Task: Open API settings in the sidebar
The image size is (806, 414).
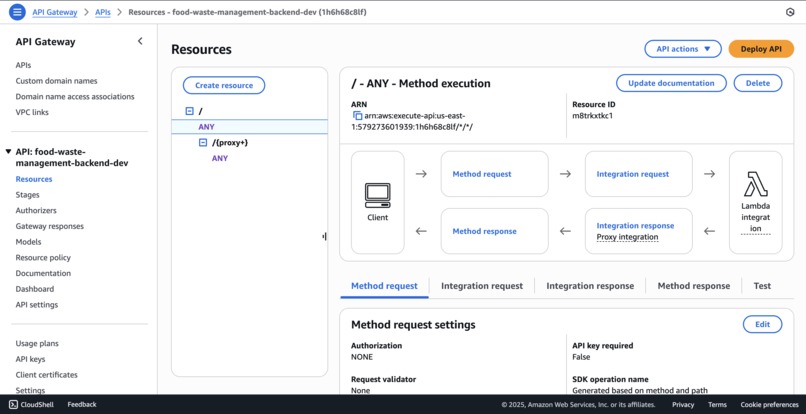Action: tap(36, 304)
